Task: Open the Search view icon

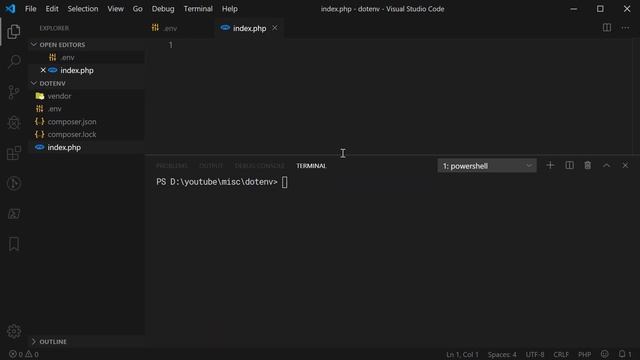Action: (x=14, y=62)
